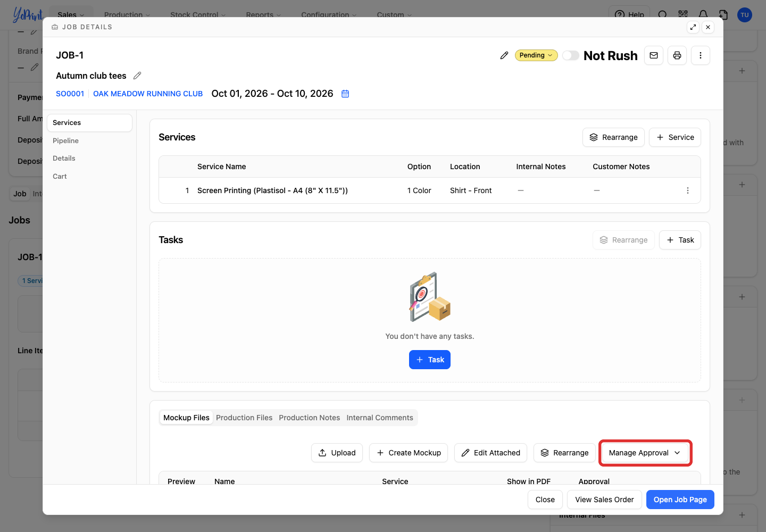Go to YoPrint home logo
The height and width of the screenshot is (532, 766).
28,14
